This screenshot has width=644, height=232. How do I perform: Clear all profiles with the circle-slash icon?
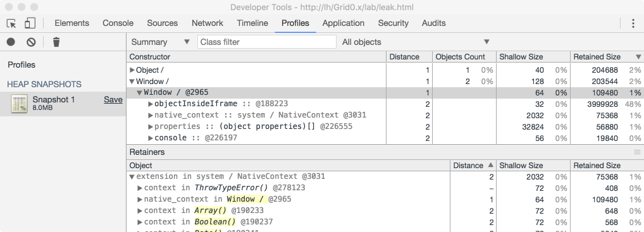coord(31,42)
